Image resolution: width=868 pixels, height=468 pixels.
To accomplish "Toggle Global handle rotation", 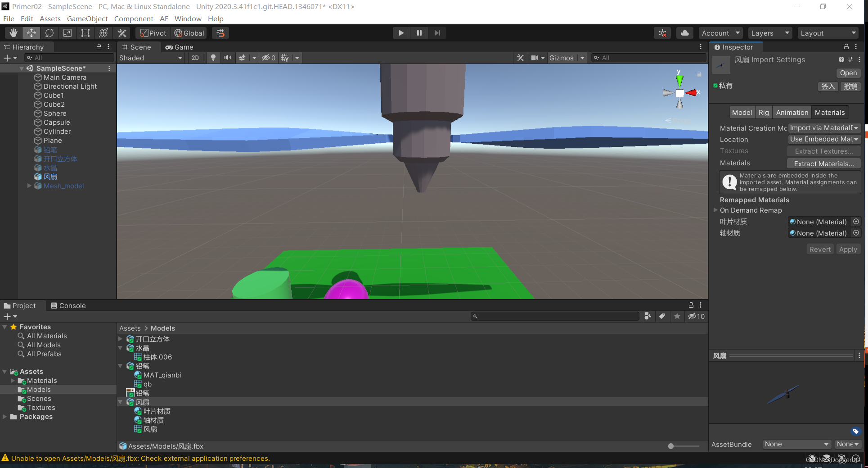I will (x=189, y=33).
